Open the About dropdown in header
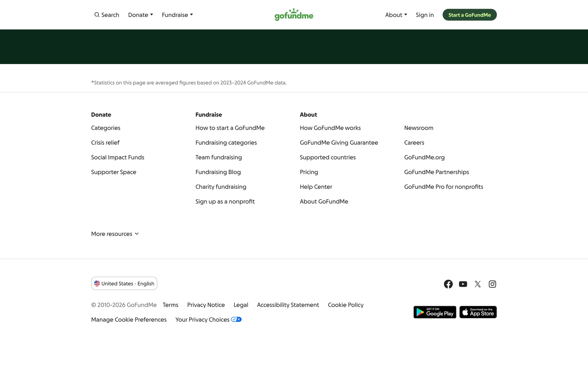The width and height of the screenshot is (588, 368). [396, 15]
